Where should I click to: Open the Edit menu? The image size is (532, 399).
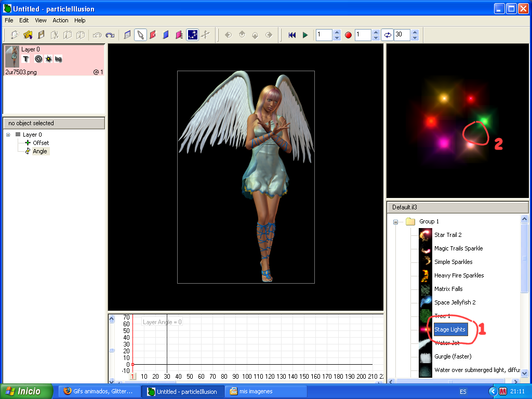24,20
